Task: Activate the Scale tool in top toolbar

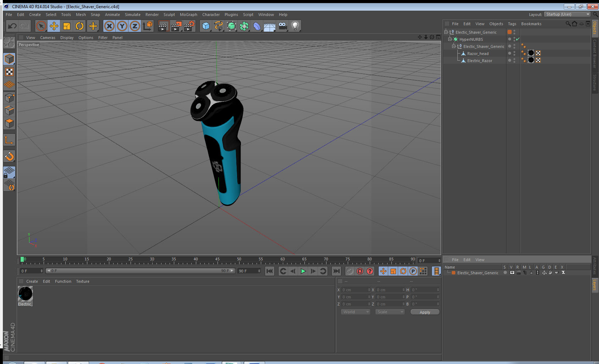Action: [67, 26]
